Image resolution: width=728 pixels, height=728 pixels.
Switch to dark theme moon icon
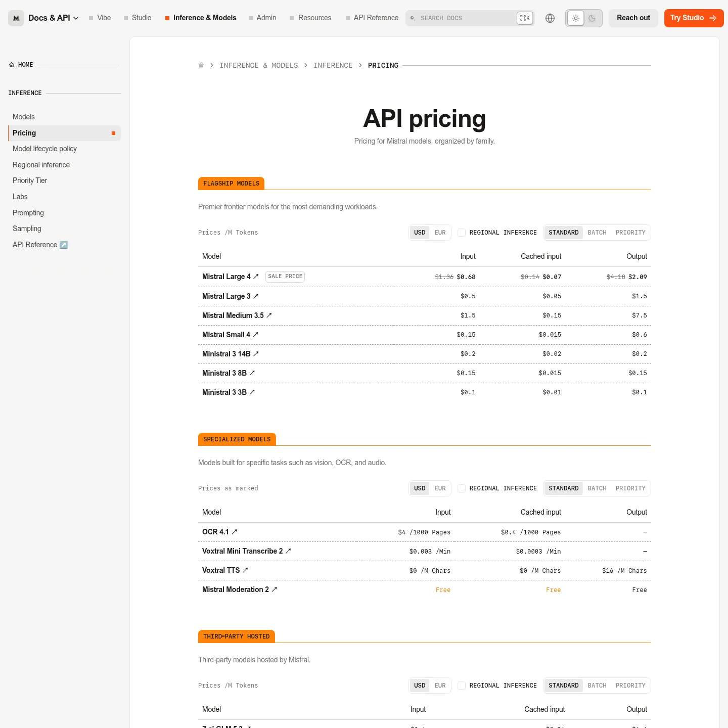tap(592, 18)
